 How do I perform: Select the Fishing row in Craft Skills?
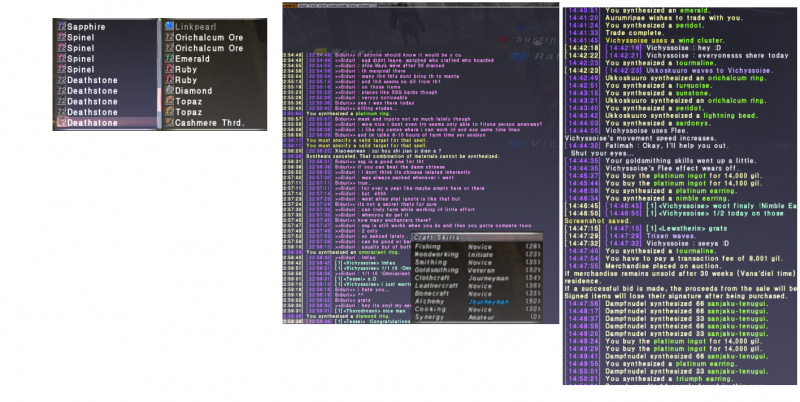tap(478, 247)
